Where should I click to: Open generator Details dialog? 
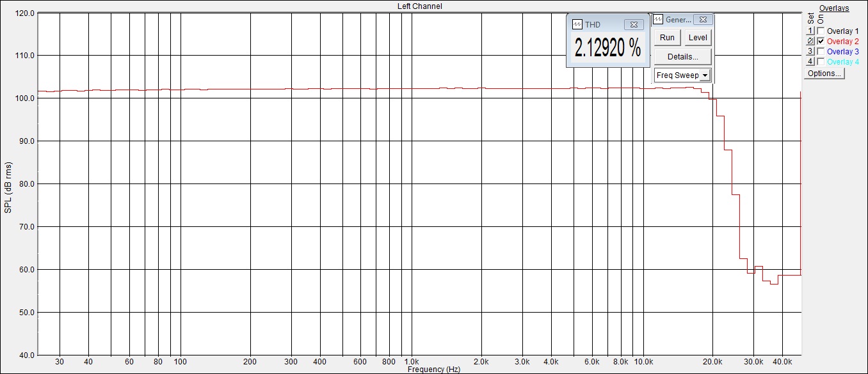(x=682, y=57)
